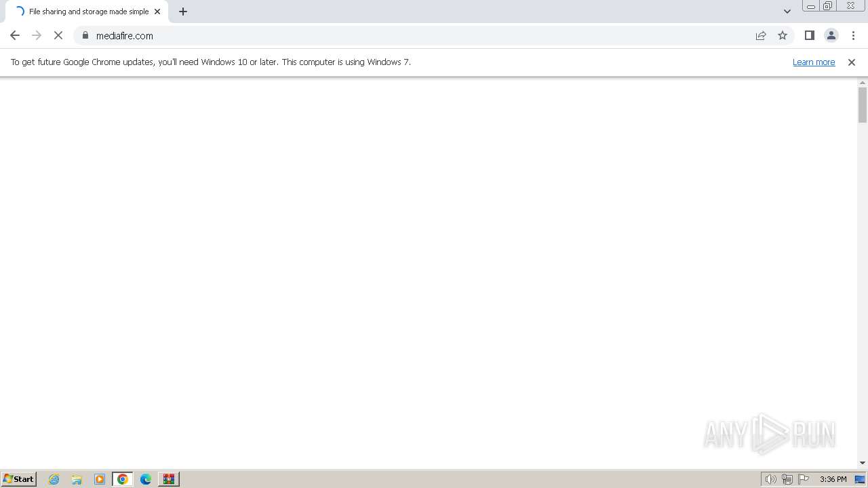Viewport: 868px width, 488px height.
Task: View site information lock icon
Action: 85,36
